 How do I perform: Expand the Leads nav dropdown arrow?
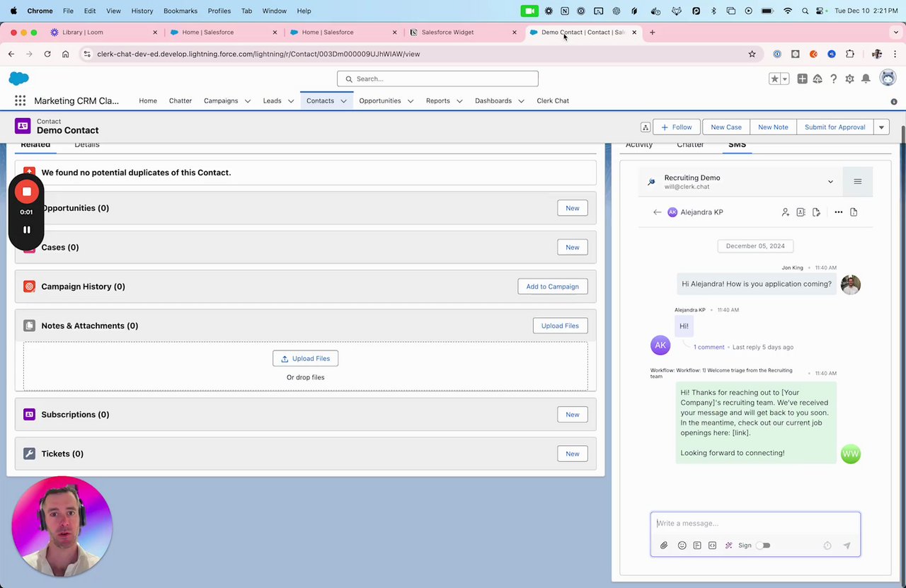[x=291, y=101]
